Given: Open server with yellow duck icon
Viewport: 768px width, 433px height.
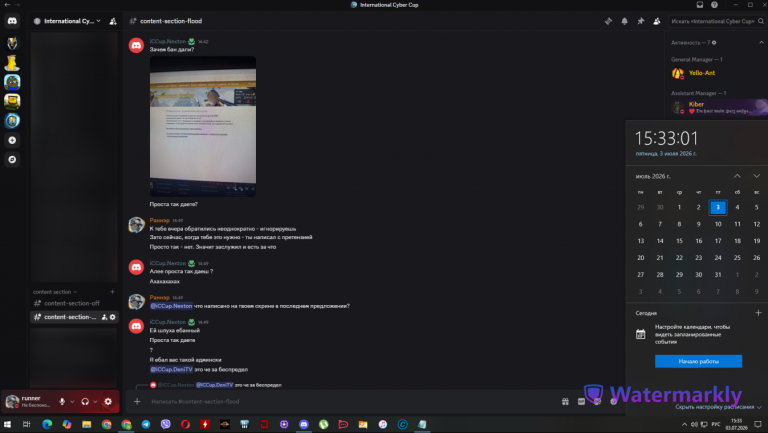Looking at the screenshot, I should (12, 63).
